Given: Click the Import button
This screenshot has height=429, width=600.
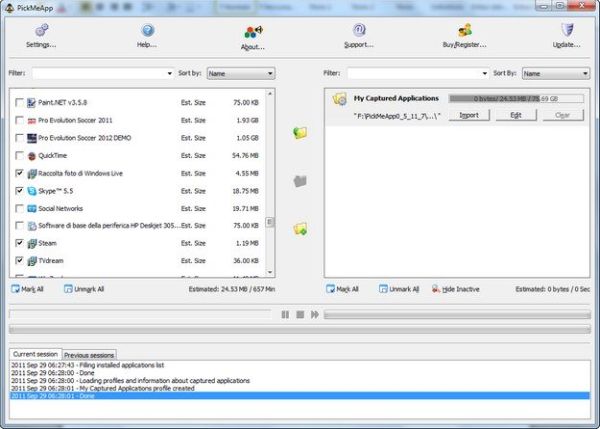Looking at the screenshot, I should coord(469,115).
